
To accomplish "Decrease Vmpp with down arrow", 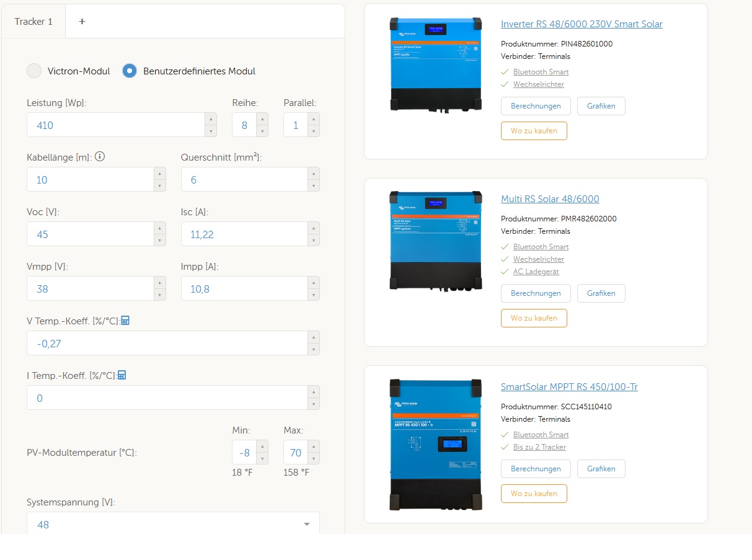I will (160, 295).
